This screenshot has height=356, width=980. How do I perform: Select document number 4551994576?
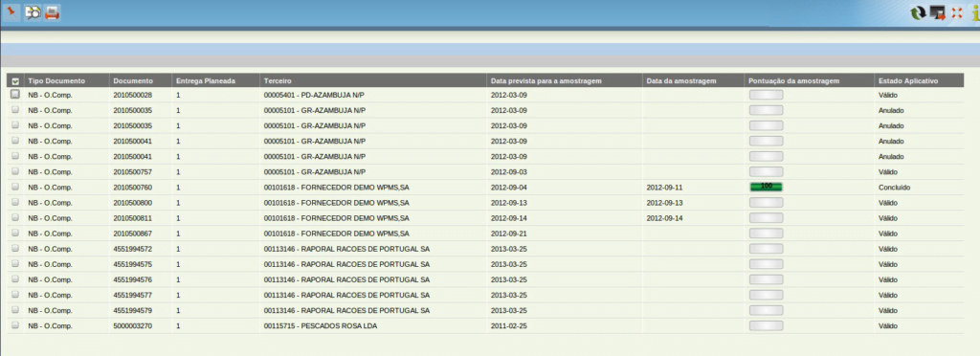point(132,279)
